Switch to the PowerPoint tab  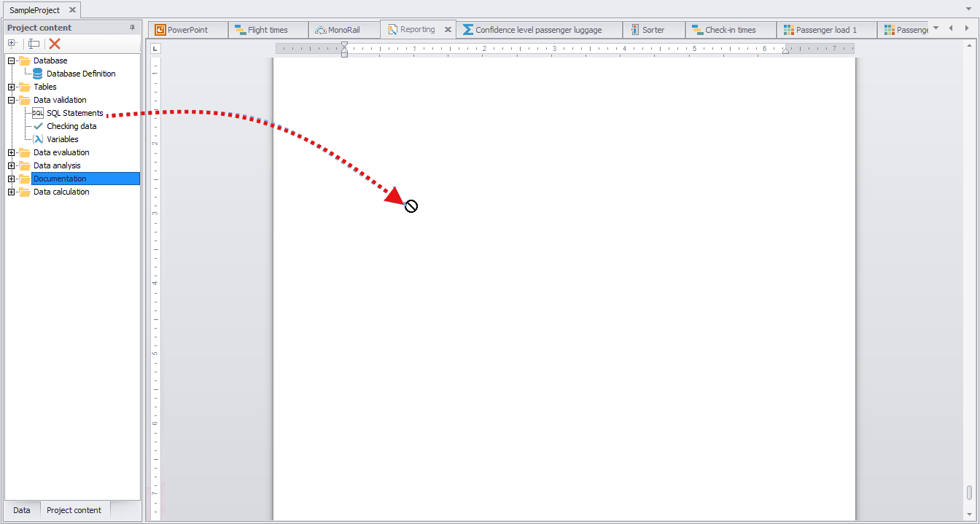click(187, 30)
